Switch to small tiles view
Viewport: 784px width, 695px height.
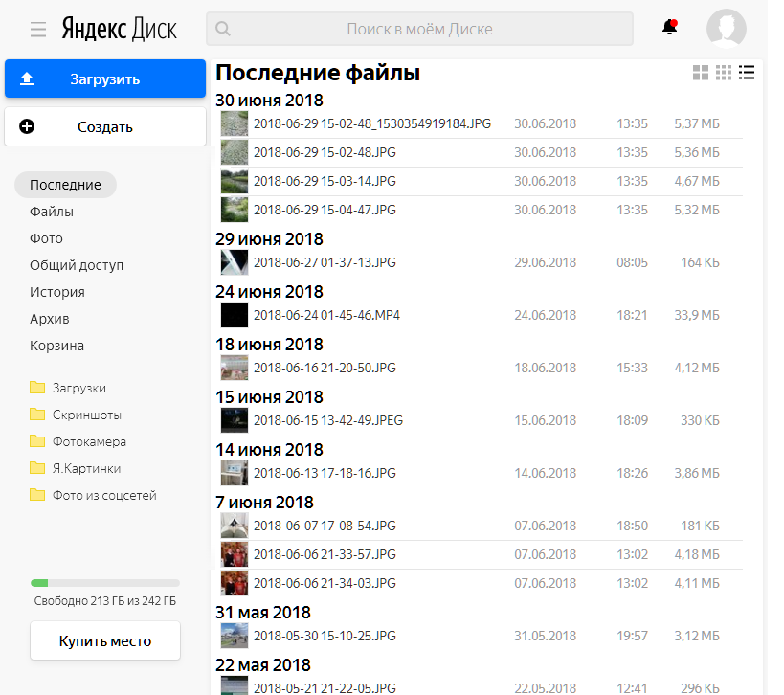click(724, 73)
